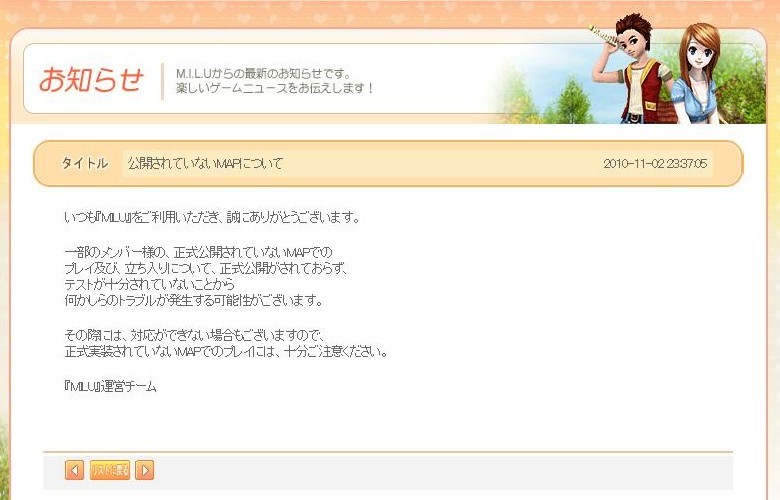The height and width of the screenshot is (500, 780).
Task: Click the green tree in banner illustration
Action: pos(572,101)
